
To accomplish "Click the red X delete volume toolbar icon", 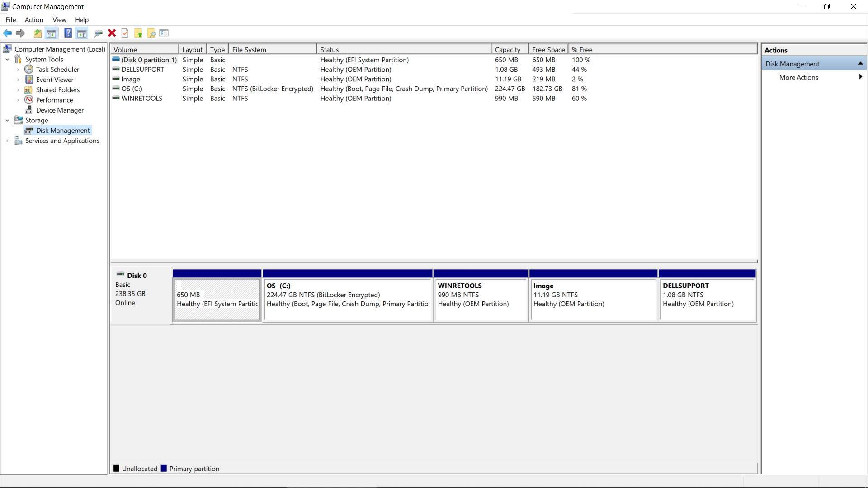I will tap(112, 33).
